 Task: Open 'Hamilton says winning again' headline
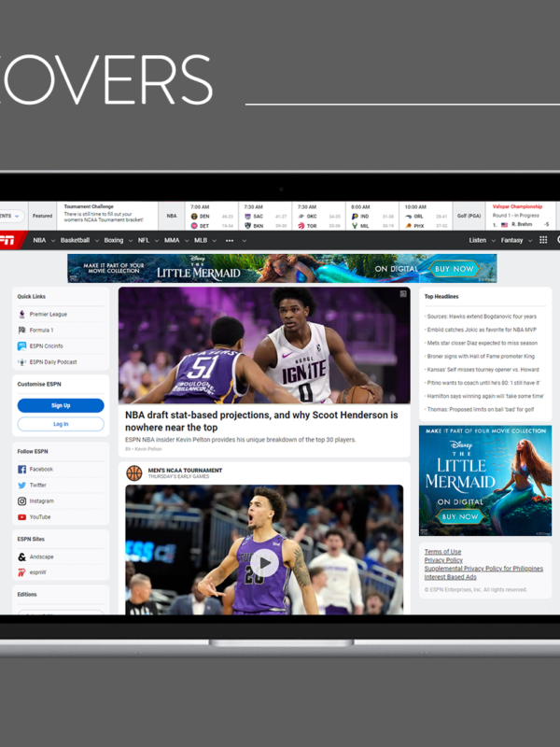(x=485, y=396)
